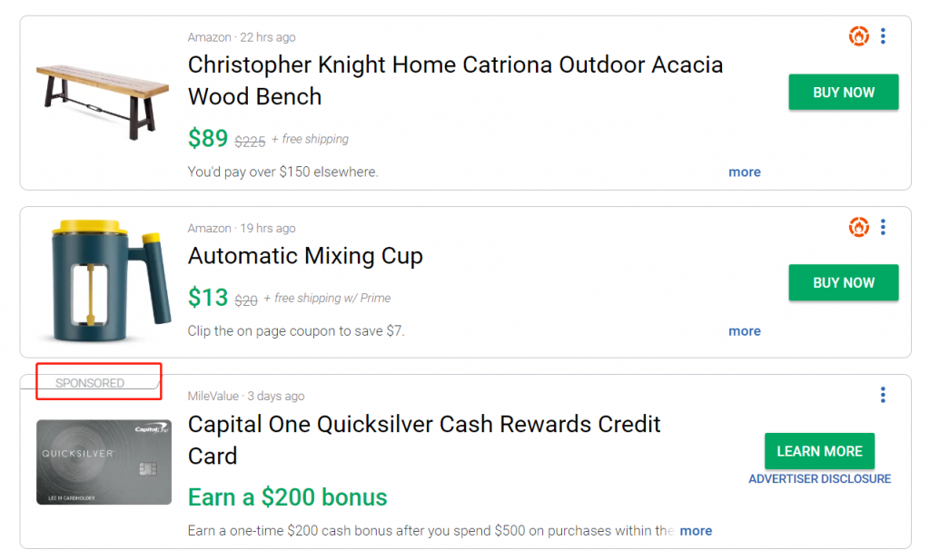930x560 pixels.
Task: Open the Advertiser Disclosure link
Action: (x=820, y=479)
